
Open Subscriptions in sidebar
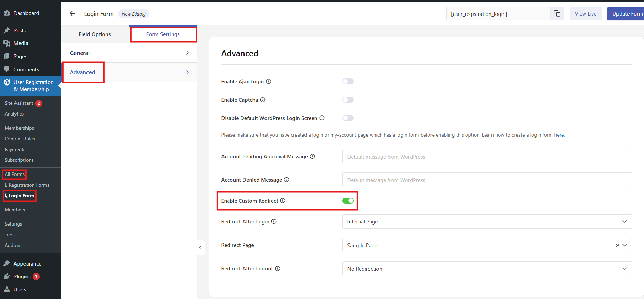(19, 160)
